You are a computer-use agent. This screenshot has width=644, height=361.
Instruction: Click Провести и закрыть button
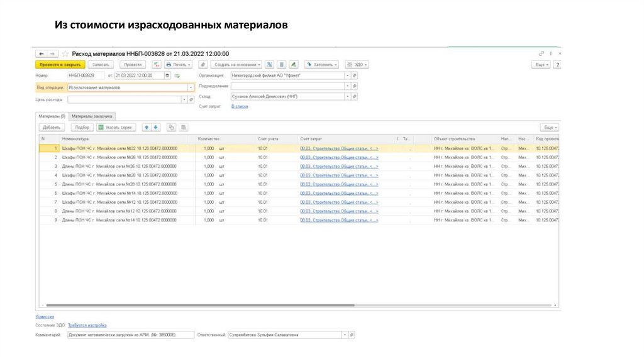click(x=60, y=65)
